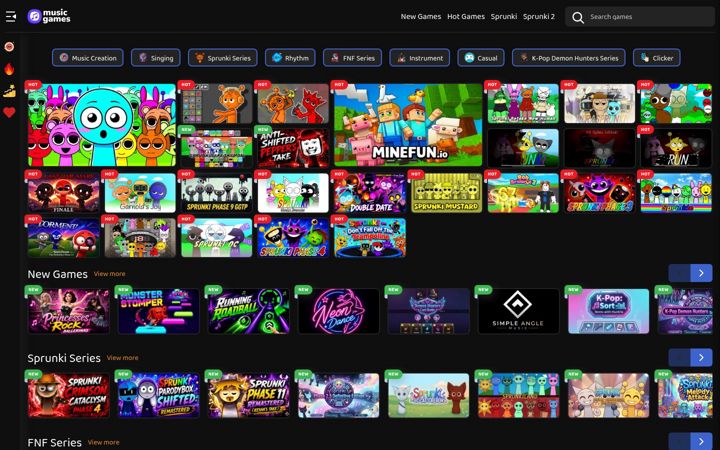Viewport: 720px width, 450px height.
Task: Select the Music Creation category chip
Action: 88,58
